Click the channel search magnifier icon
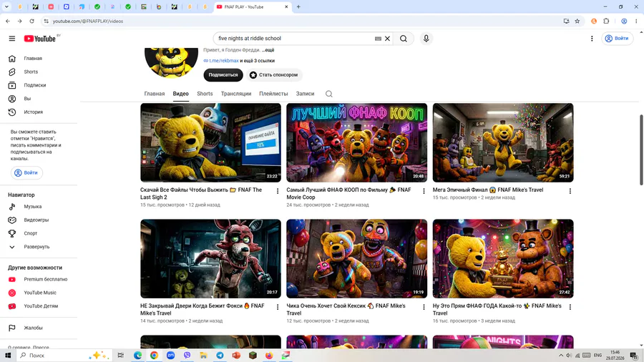The image size is (644, 362). tap(329, 94)
